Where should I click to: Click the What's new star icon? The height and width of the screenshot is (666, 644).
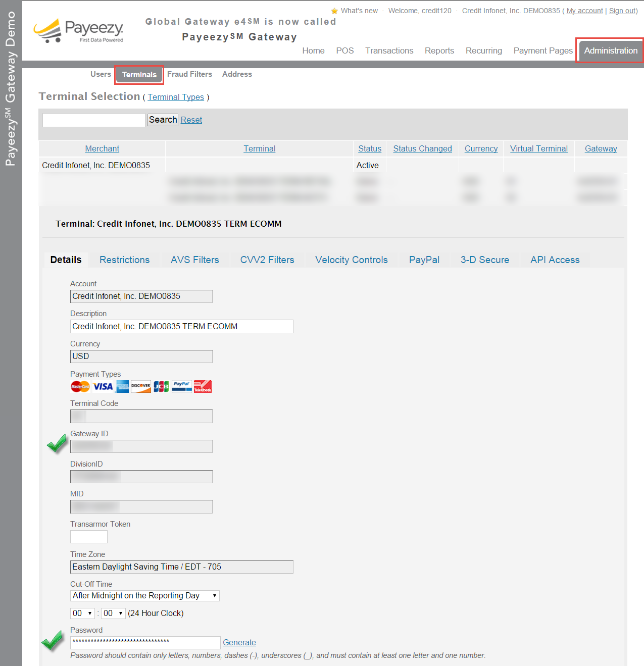click(x=334, y=10)
